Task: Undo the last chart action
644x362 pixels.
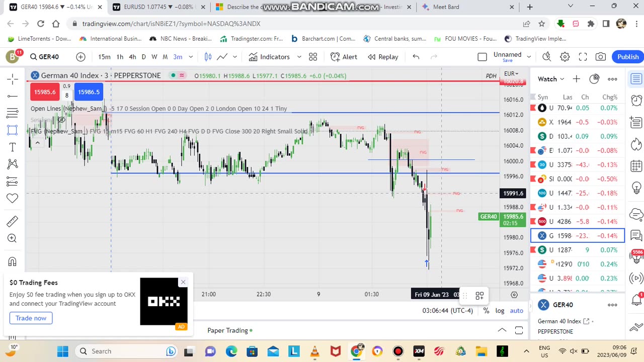Action: coord(416,57)
